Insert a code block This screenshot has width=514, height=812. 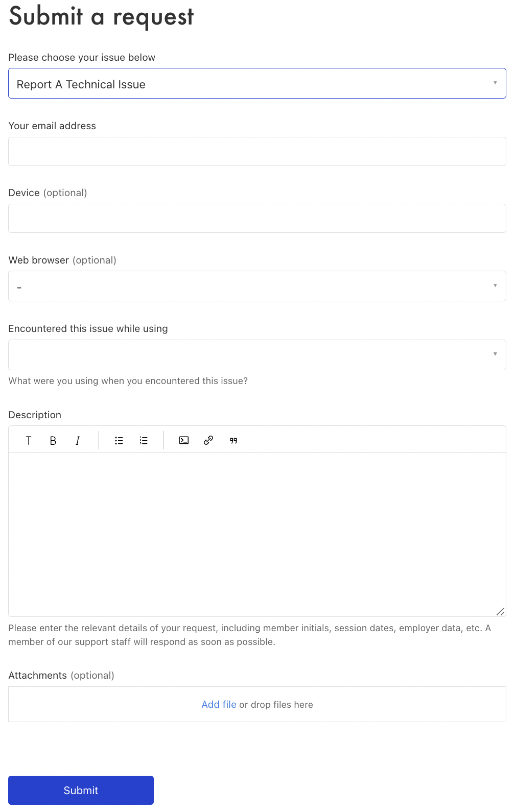click(x=184, y=440)
